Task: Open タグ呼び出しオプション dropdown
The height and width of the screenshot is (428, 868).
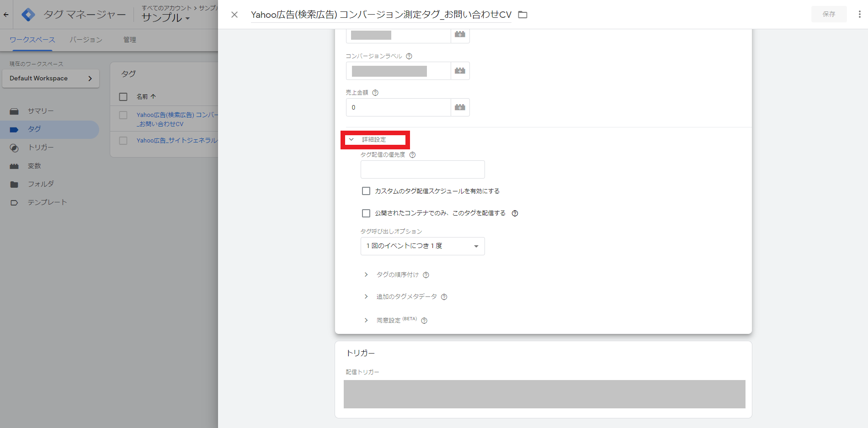Action: pos(422,246)
